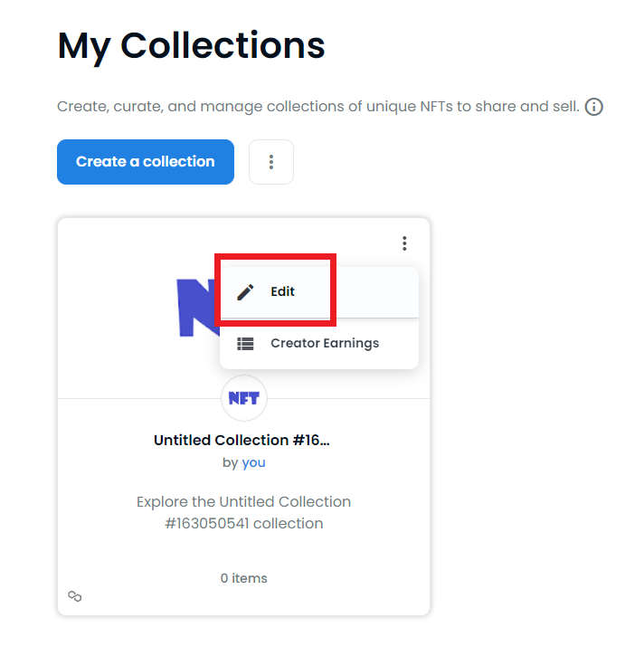The width and height of the screenshot is (644, 656).
Task: Follow the "you" creator link
Action: (253, 462)
